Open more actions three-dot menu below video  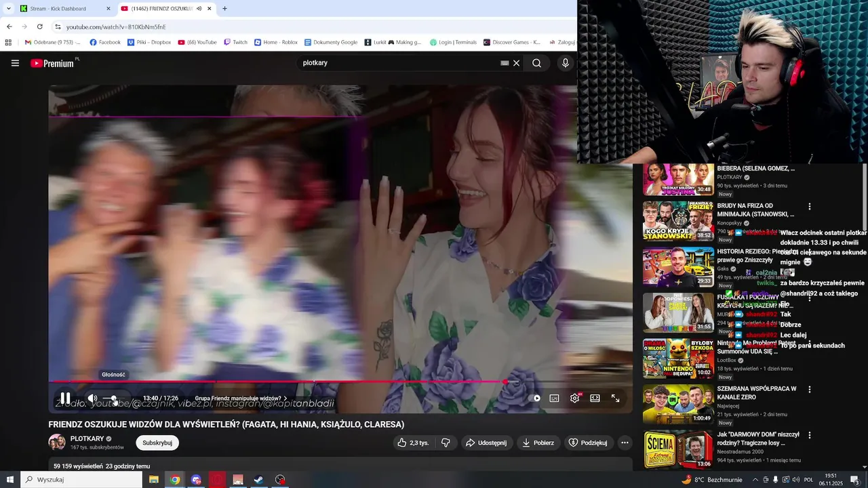click(x=625, y=443)
